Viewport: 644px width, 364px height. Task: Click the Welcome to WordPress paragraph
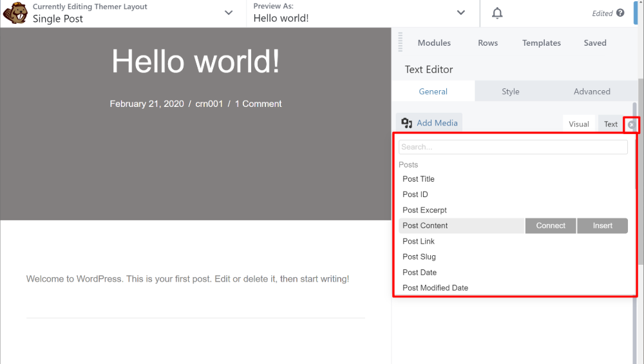click(187, 279)
